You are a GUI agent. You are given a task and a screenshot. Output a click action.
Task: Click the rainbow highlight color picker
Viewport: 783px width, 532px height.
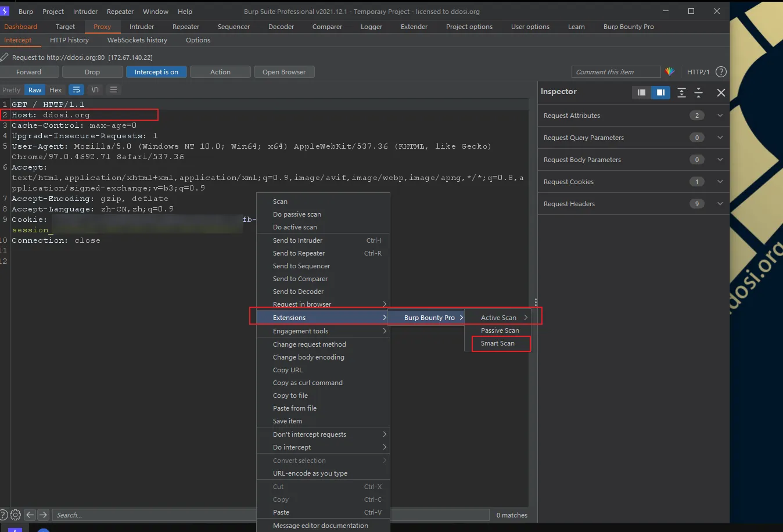point(670,72)
